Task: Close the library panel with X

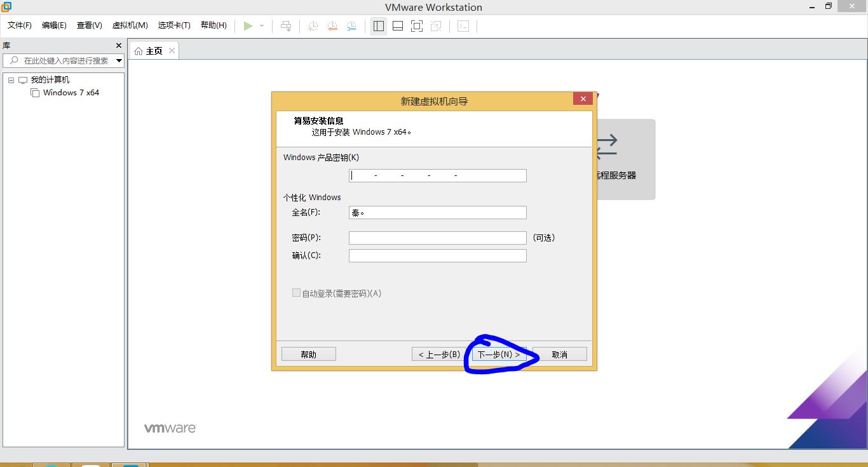Action: tap(118, 46)
